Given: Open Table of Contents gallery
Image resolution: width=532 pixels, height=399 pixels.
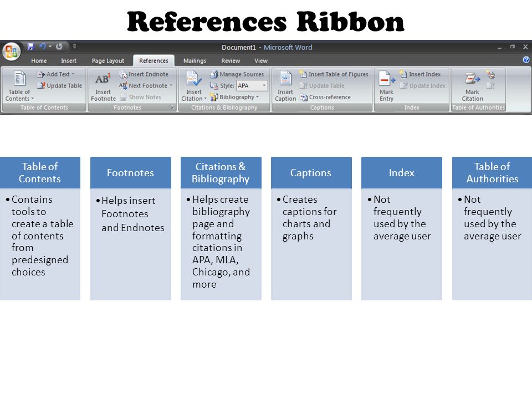Looking at the screenshot, I should pyautogui.click(x=19, y=86).
